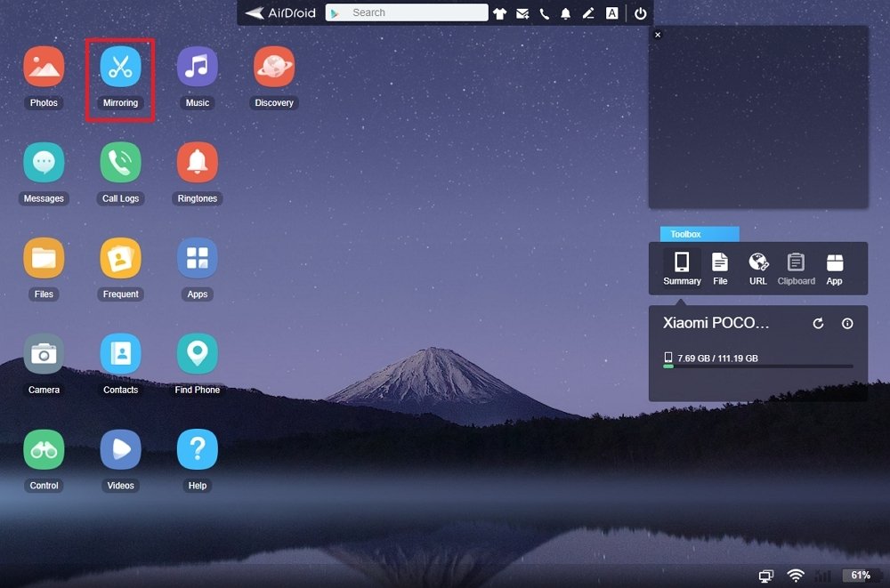Open the Call Logs icon
The image size is (890, 588).
120,162
